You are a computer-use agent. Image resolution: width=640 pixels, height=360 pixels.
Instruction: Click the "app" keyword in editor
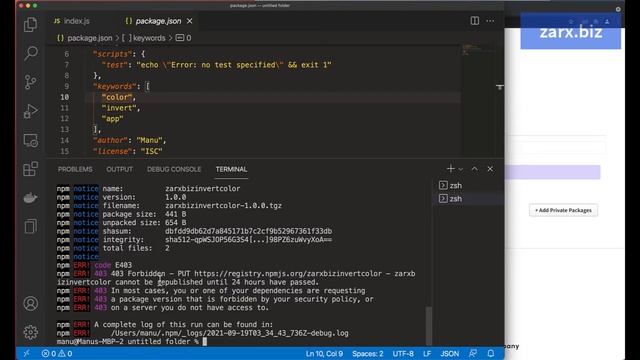[x=112, y=119]
